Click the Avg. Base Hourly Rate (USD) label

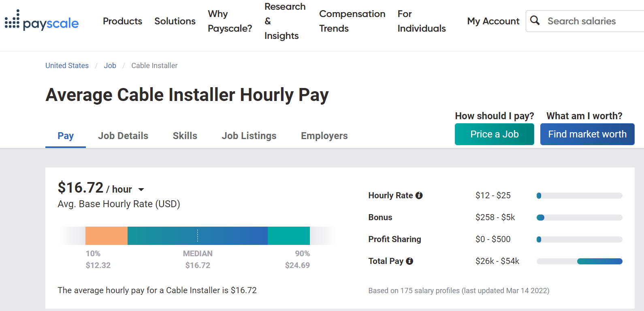tap(119, 204)
